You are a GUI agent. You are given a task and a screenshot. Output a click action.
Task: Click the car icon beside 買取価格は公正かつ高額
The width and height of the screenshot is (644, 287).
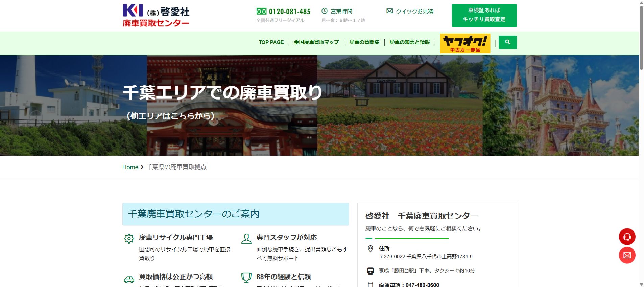tap(129, 279)
